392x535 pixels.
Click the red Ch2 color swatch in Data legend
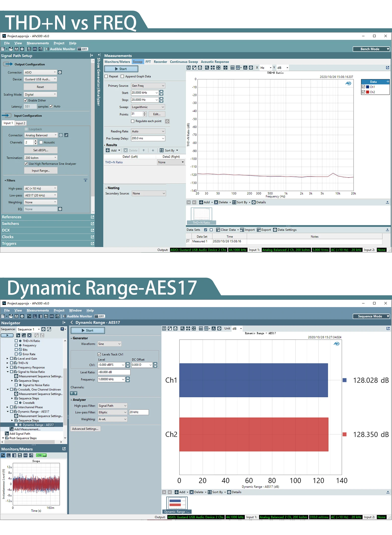click(x=368, y=92)
